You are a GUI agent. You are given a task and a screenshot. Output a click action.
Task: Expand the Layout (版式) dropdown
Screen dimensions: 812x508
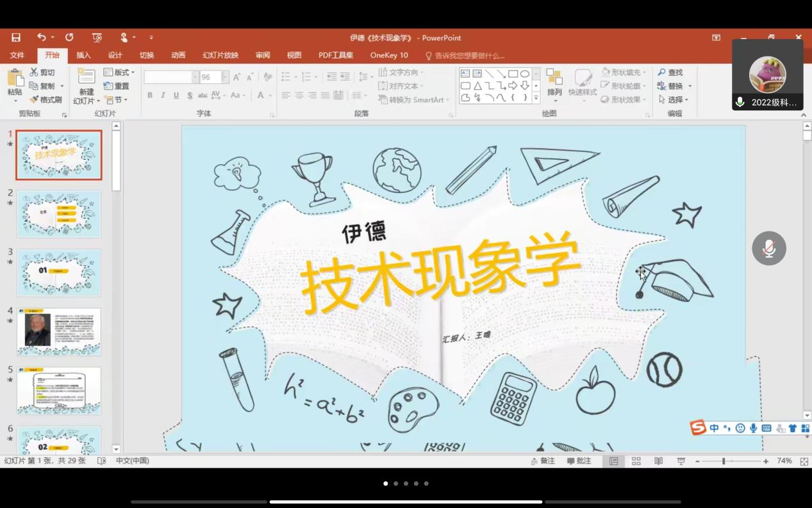click(x=120, y=72)
